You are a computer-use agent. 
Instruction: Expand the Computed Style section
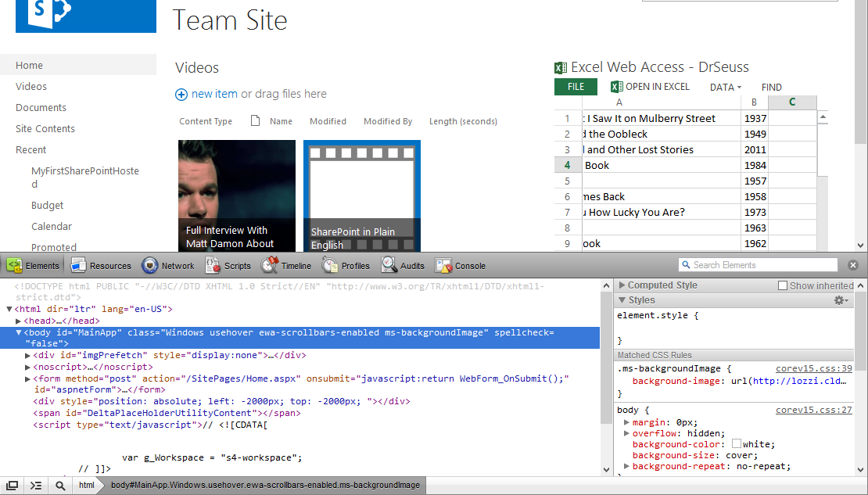click(622, 286)
